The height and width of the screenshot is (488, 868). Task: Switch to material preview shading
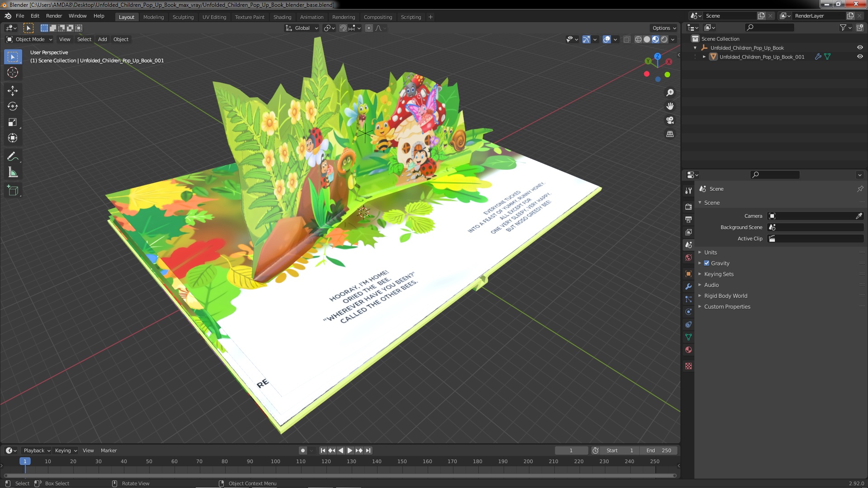[656, 39]
